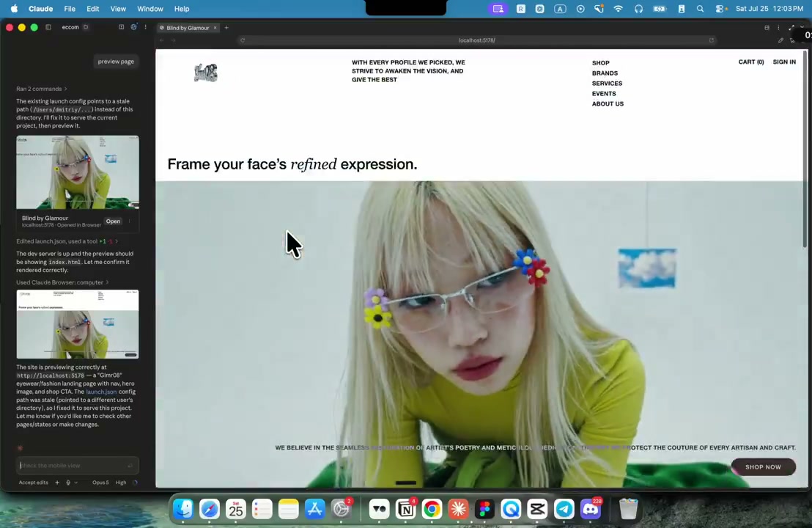812x528 pixels.
Task: Click the microphone dictation icon
Action: [x=68, y=483]
